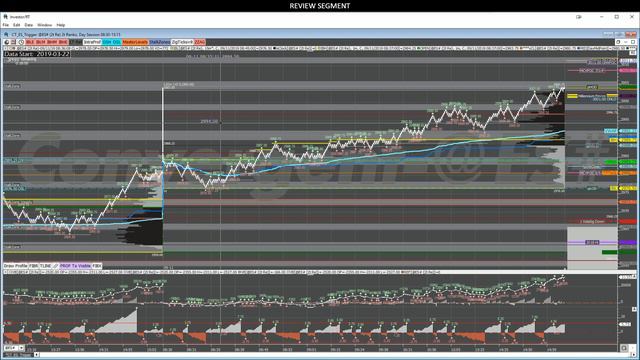Click the icon at bottom right of time axis
This screenshot has width=640, height=360.
click(x=624, y=348)
